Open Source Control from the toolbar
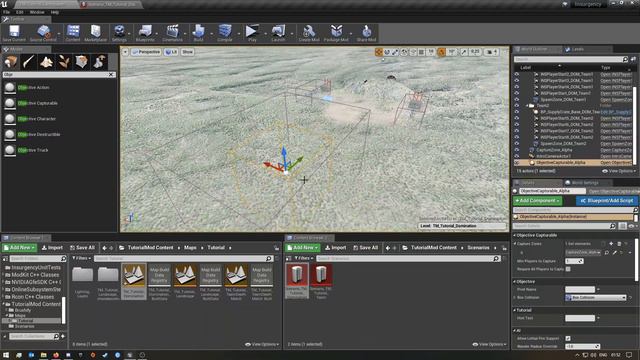Screen dimensions: 640x360 click(x=43, y=33)
